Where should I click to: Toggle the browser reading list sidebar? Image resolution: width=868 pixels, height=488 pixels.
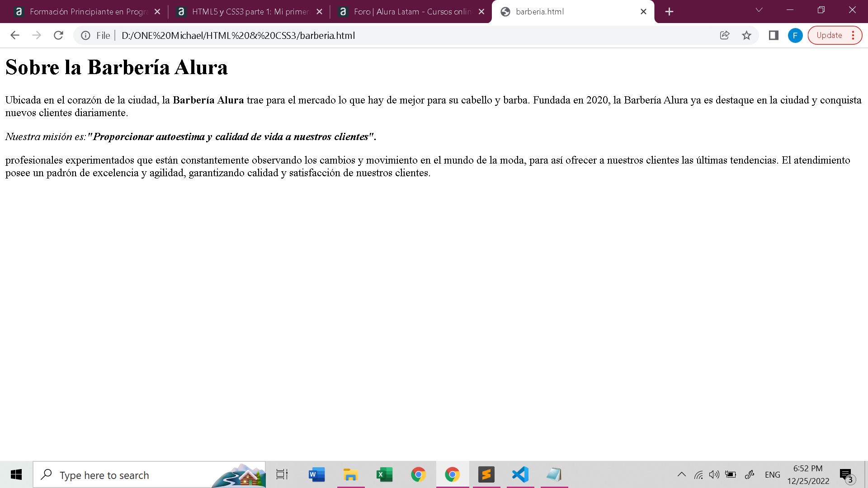[x=773, y=35]
